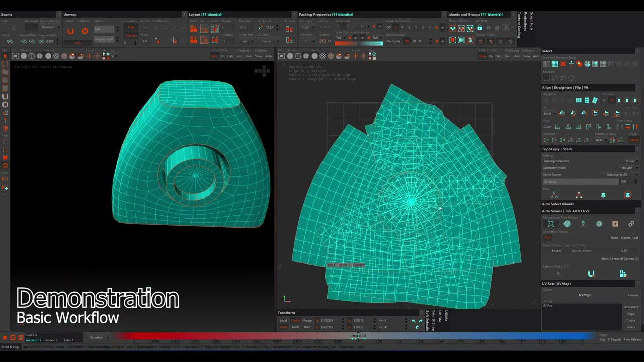Select the Unfold tool in Unwrap panel
The height and width of the screenshot is (362, 644).
[70, 30]
